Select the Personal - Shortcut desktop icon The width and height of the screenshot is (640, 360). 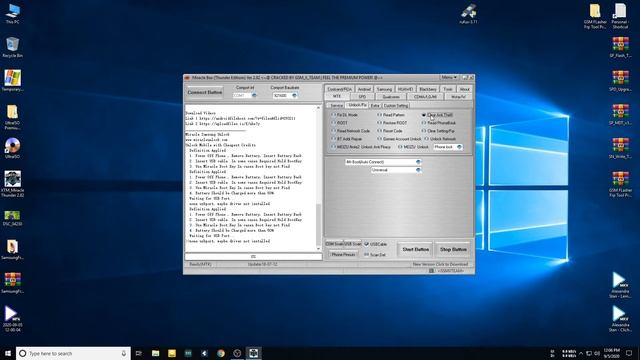[620, 16]
